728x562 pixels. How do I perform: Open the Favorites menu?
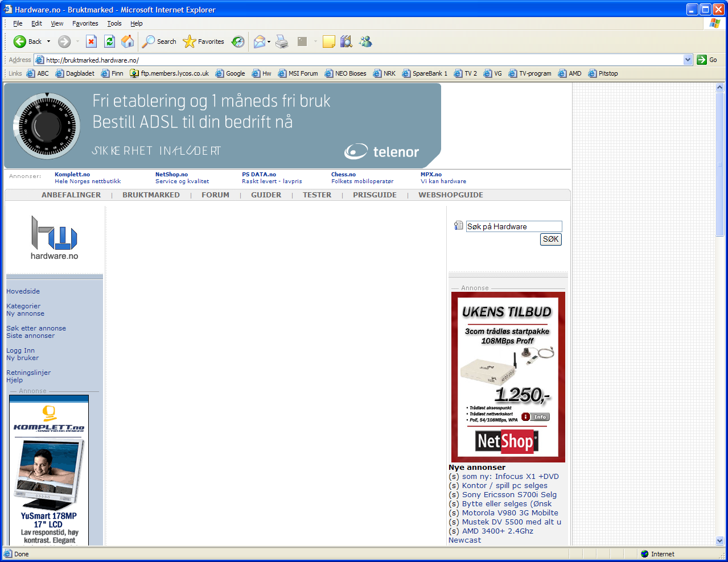click(85, 23)
